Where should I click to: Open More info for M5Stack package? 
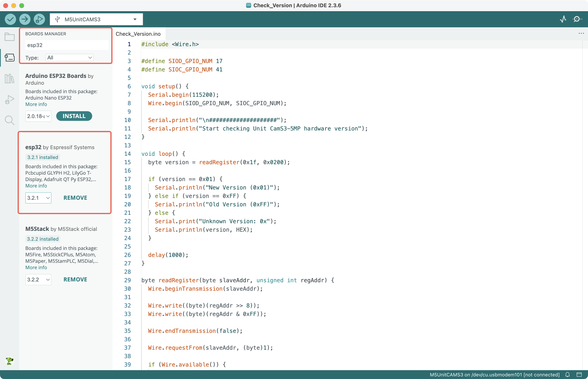click(36, 268)
